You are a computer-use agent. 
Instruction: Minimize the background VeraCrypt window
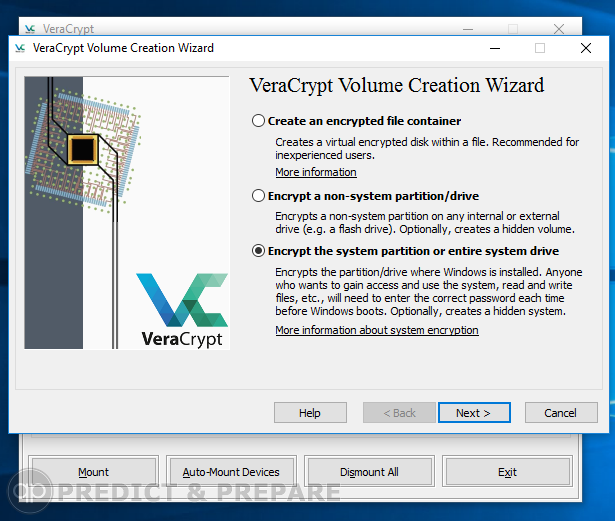point(468,29)
